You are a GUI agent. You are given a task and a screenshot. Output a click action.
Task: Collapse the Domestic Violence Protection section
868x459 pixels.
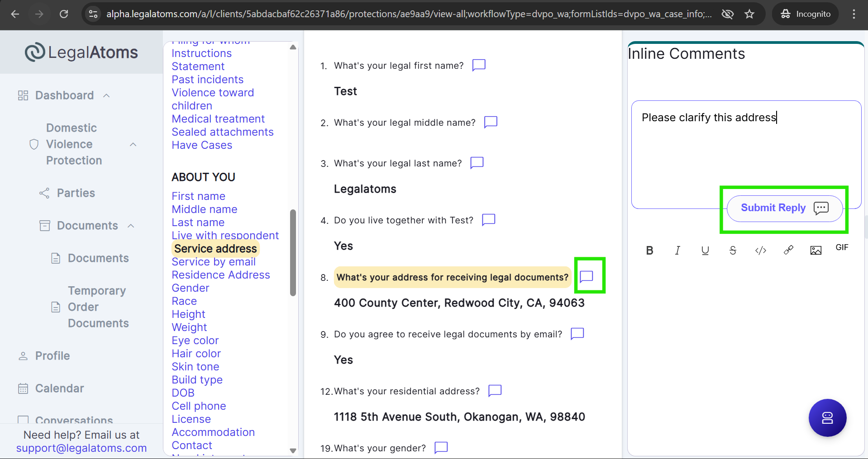tap(133, 144)
